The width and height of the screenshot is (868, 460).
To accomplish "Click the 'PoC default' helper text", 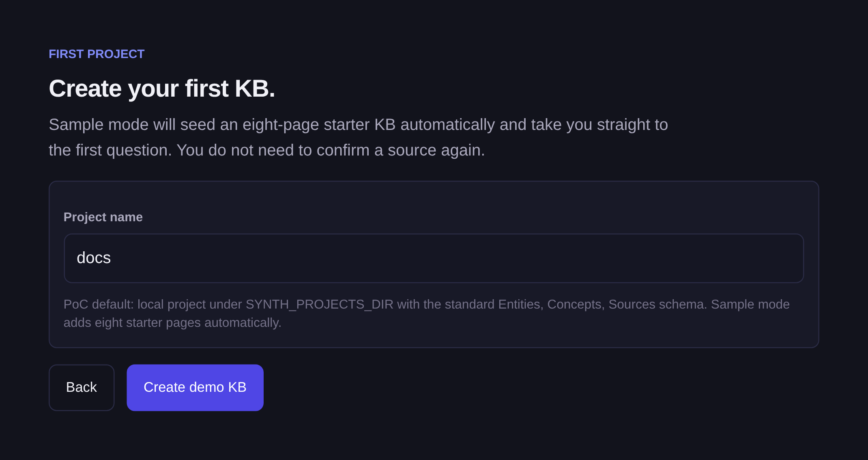I will point(426,313).
